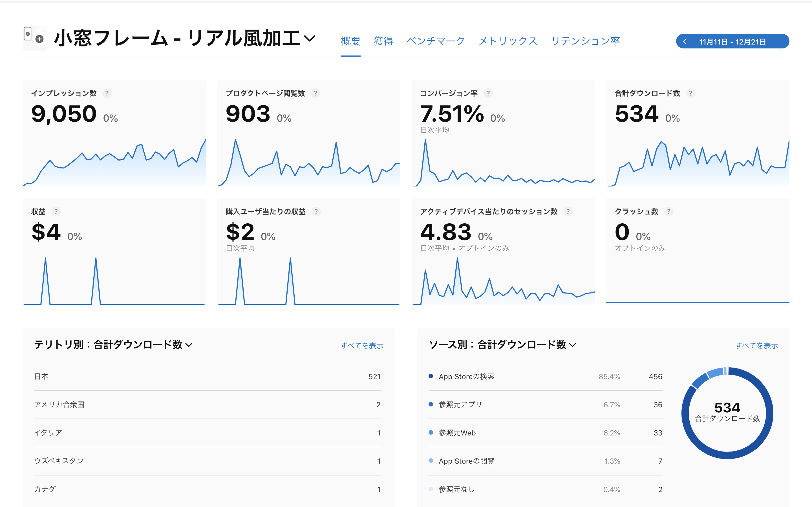The width and height of the screenshot is (812, 507).
Task: Open the date range picker 11月11日 - 12月21日
Action: coord(732,42)
